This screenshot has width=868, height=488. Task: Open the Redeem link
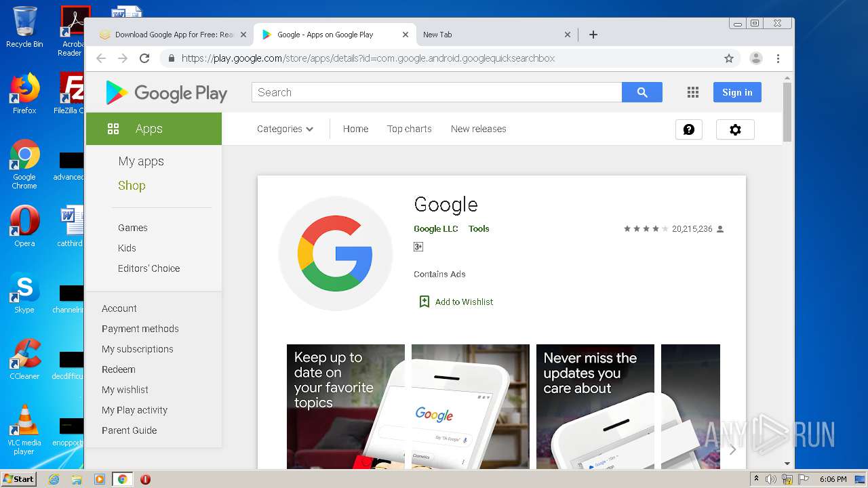119,369
